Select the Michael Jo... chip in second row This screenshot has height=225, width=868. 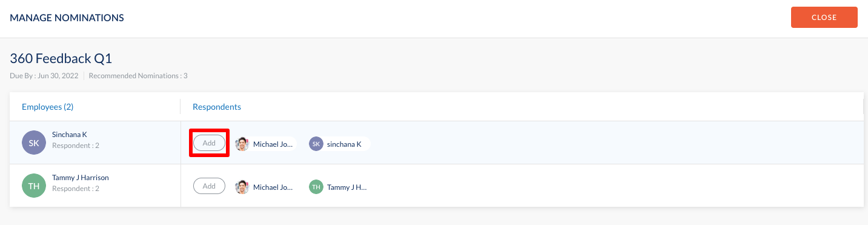click(x=265, y=187)
